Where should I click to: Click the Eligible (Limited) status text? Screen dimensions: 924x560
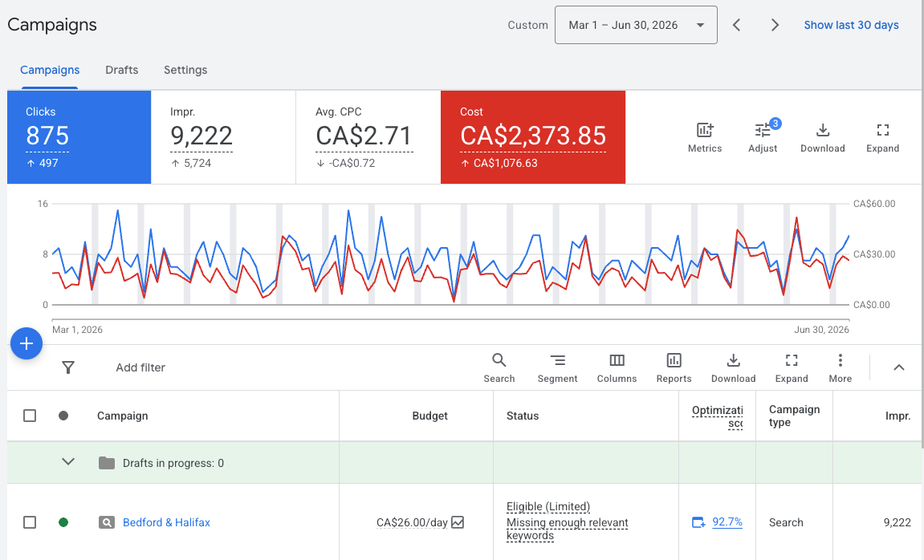click(548, 506)
